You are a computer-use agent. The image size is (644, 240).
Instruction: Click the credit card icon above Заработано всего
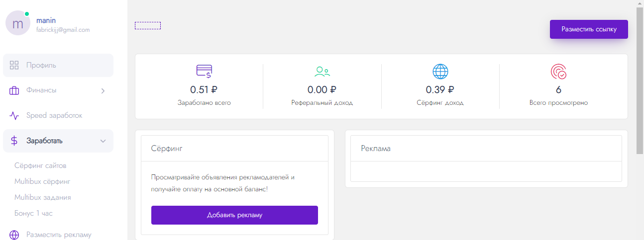[204, 72]
